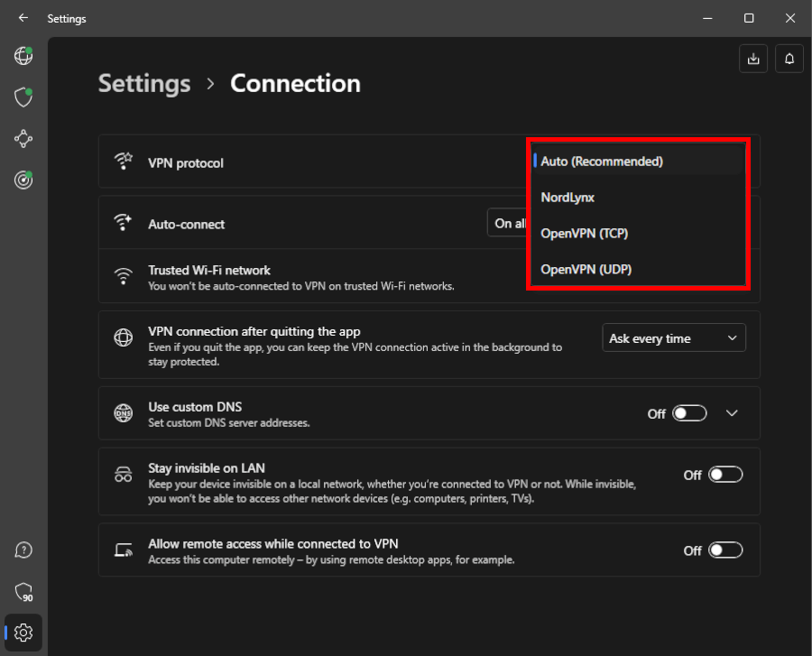The width and height of the screenshot is (812, 656).
Task: Open Dark Web Monitor radar icon
Action: 23,180
